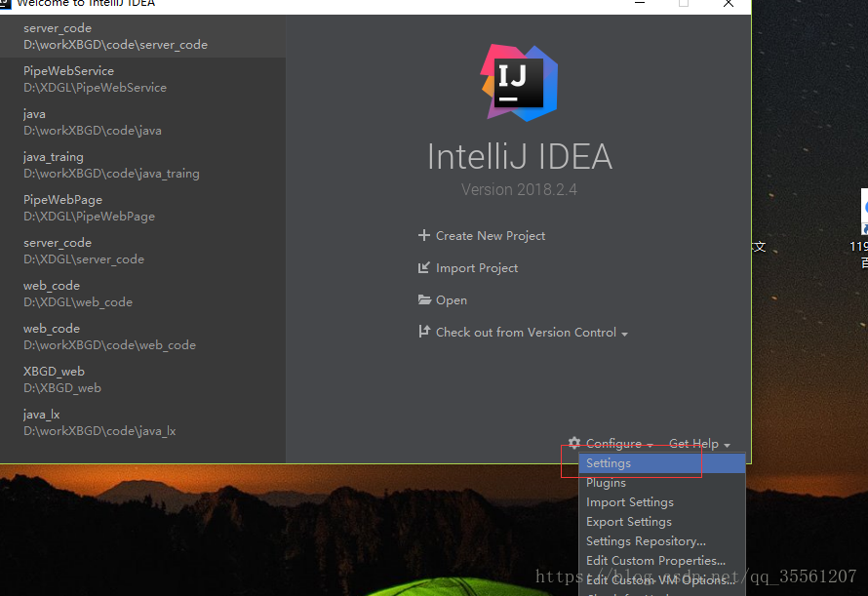The width and height of the screenshot is (868, 596).
Task: Choose Import Settings menu entry
Action: [x=662, y=502]
